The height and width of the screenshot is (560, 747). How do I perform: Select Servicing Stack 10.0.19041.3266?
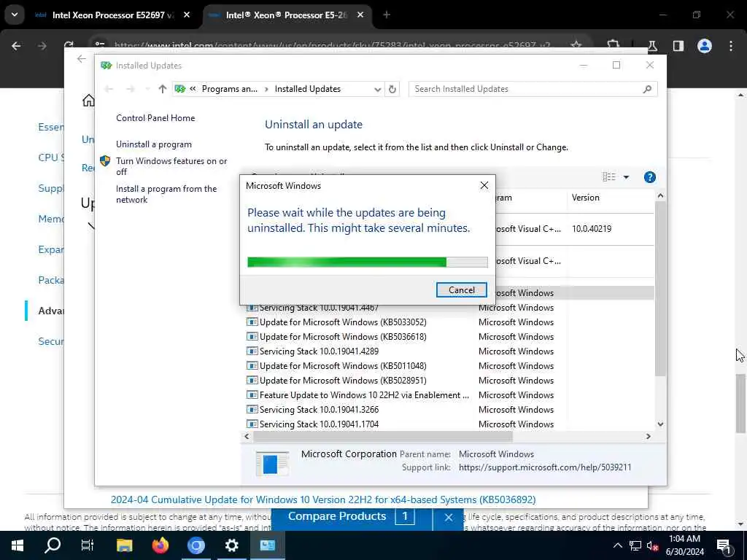[x=319, y=410]
